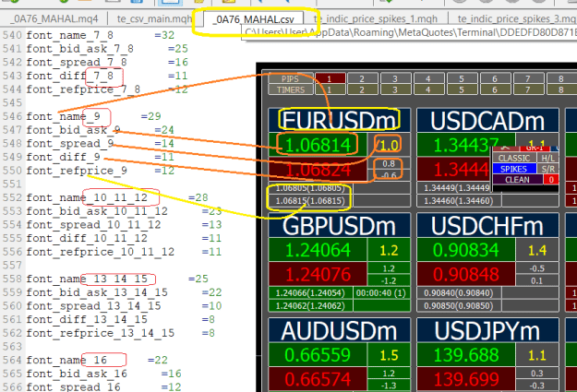Click the H/L button
This screenshot has width=577, height=392.
[x=548, y=158]
